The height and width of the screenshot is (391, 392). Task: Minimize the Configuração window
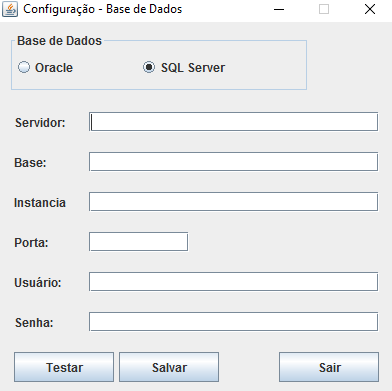pyautogui.click(x=279, y=9)
